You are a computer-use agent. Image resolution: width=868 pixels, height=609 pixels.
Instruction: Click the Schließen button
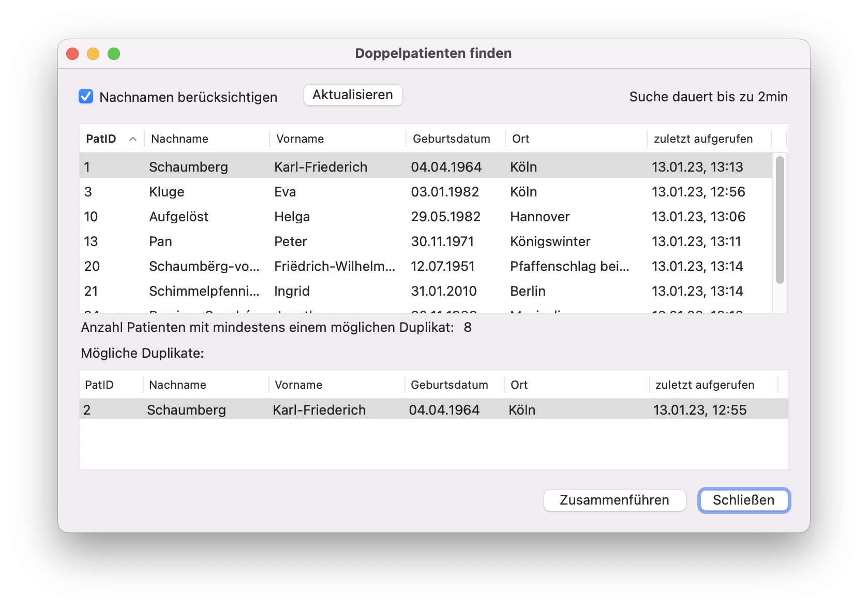click(x=744, y=500)
